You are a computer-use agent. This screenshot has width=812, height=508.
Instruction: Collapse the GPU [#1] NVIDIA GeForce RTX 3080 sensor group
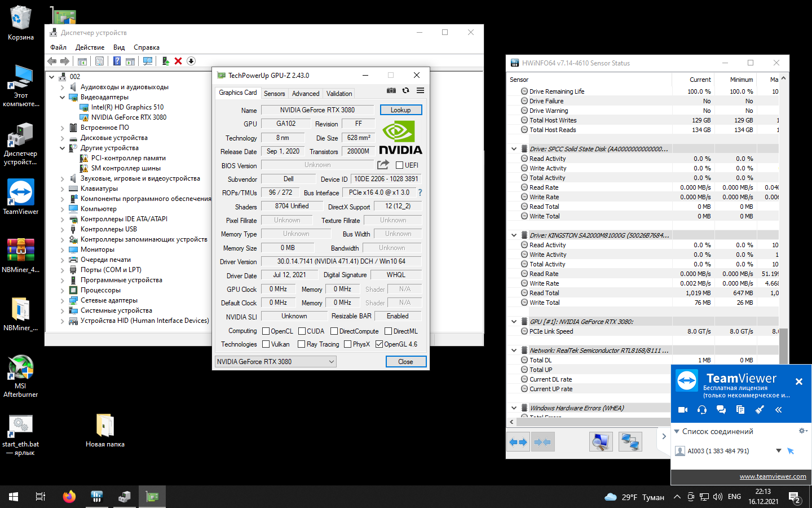point(514,322)
